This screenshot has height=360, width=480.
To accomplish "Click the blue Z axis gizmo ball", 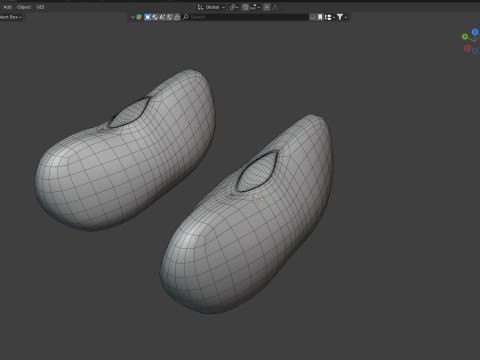I will pos(475,32).
